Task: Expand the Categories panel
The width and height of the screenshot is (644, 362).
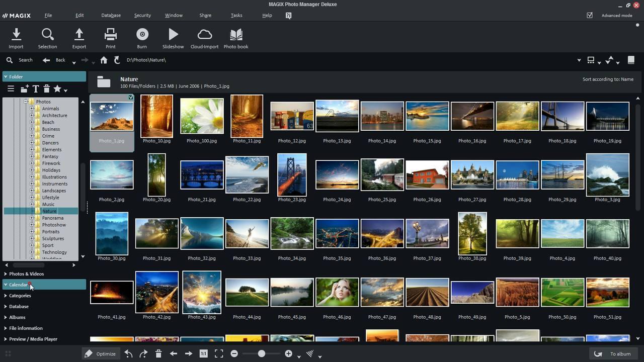Action: [20, 296]
